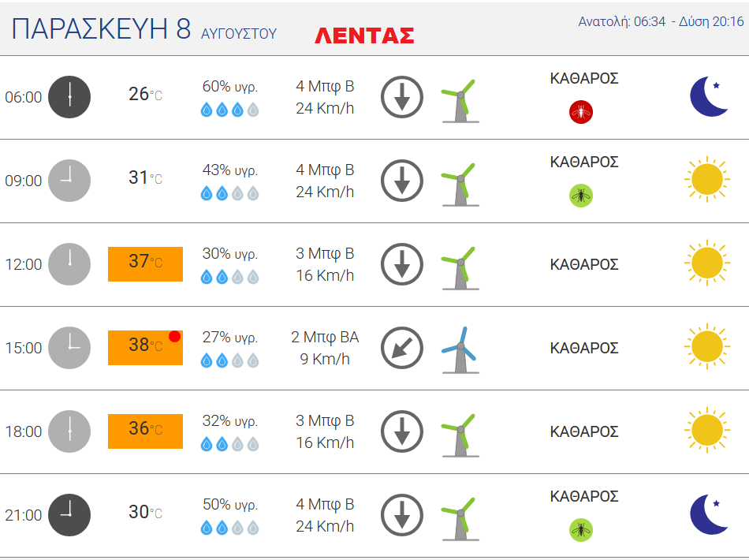Image resolution: width=749 pixels, height=560 pixels.
Task: Click the red mosquito icon at 06:00
Action: pyautogui.click(x=581, y=112)
